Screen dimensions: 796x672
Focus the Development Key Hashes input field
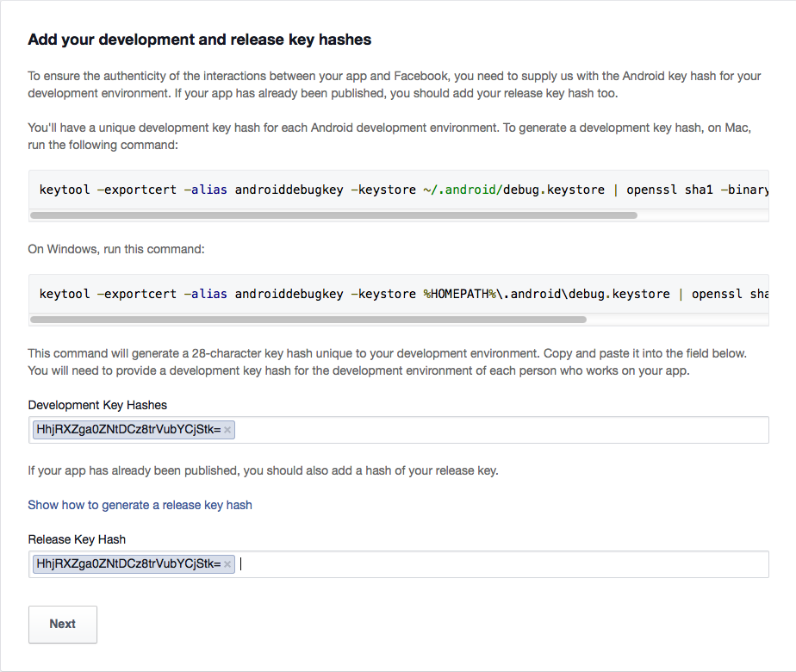pos(500,430)
